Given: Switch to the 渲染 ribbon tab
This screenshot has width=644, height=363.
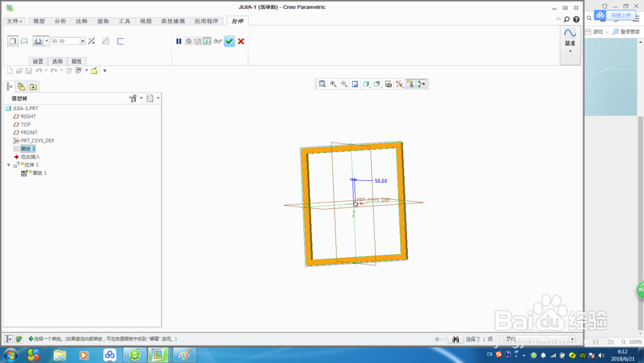Looking at the screenshot, I should (x=103, y=21).
